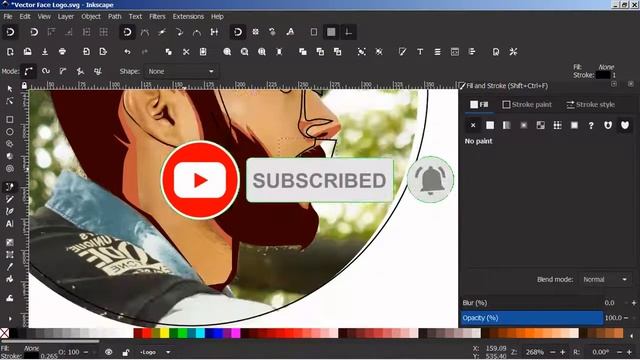
Task: Select the Gradient tool in toolbox
Action: click(x=10, y=242)
